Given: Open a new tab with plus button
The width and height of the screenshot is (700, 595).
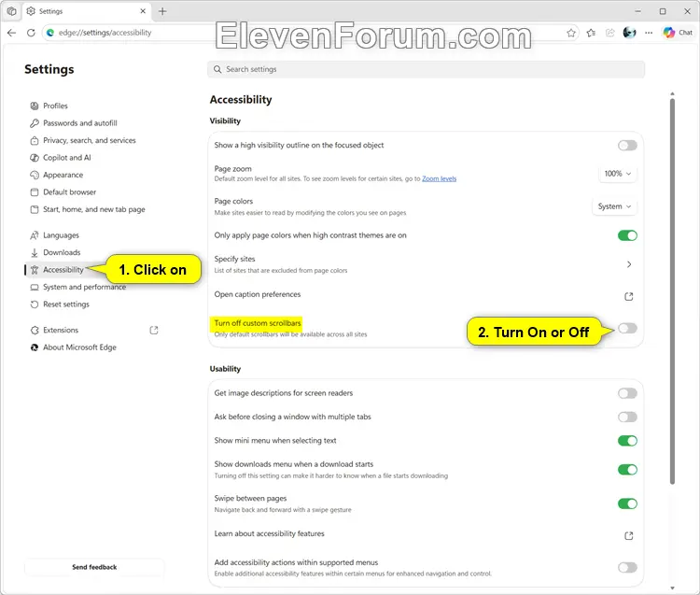Looking at the screenshot, I should point(162,11).
